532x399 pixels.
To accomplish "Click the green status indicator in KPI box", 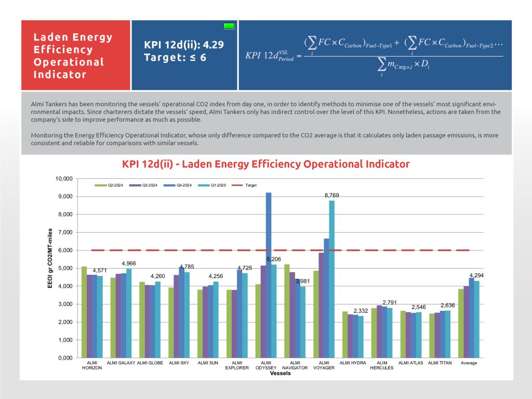I will pos(229,26).
